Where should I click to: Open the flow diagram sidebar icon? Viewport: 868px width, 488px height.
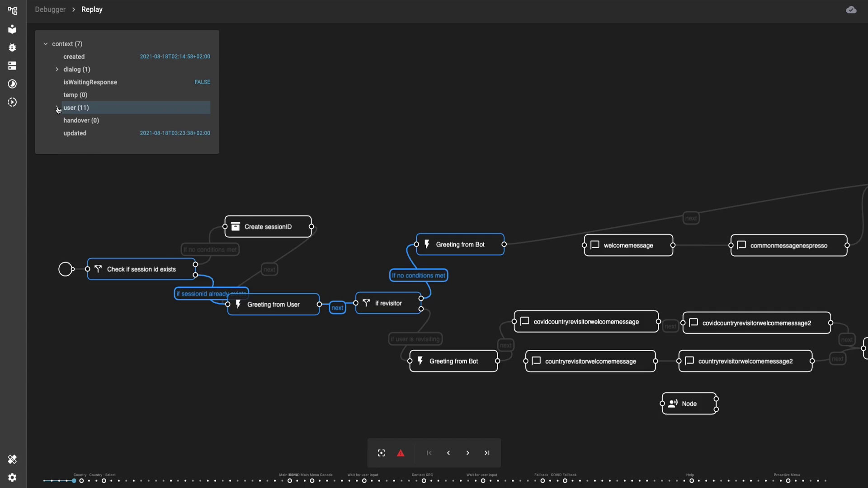click(12, 10)
